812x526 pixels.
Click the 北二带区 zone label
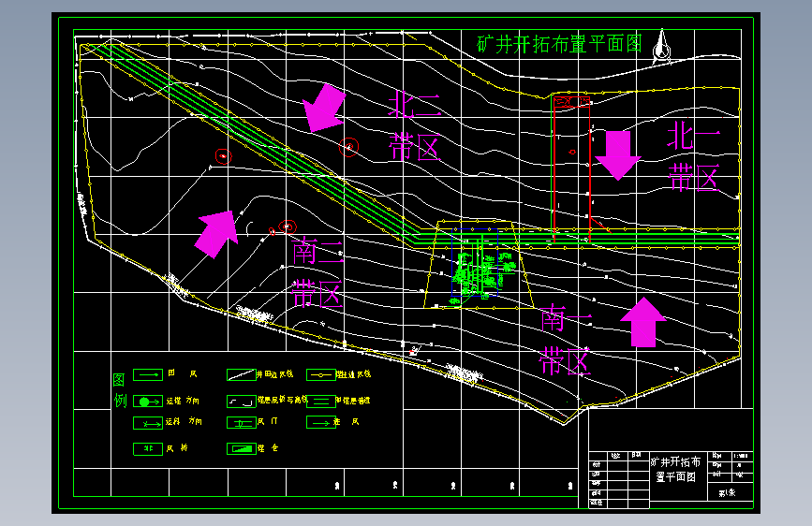[x=414, y=125]
